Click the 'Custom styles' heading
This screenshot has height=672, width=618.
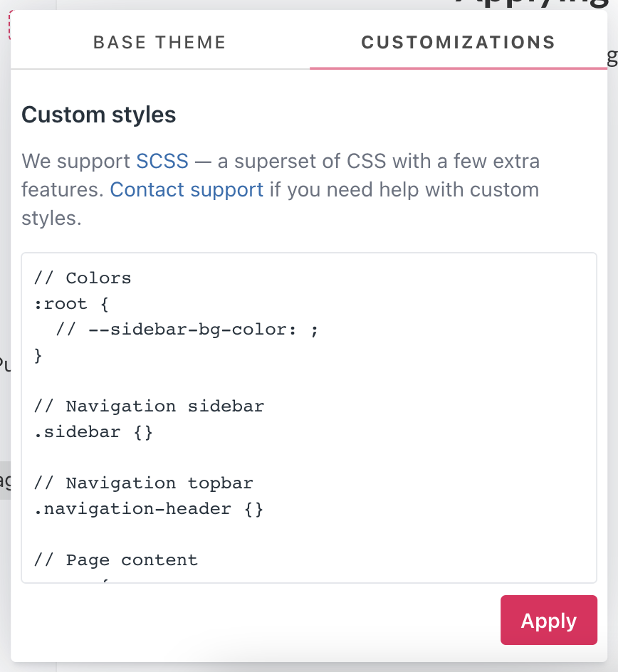(x=98, y=115)
